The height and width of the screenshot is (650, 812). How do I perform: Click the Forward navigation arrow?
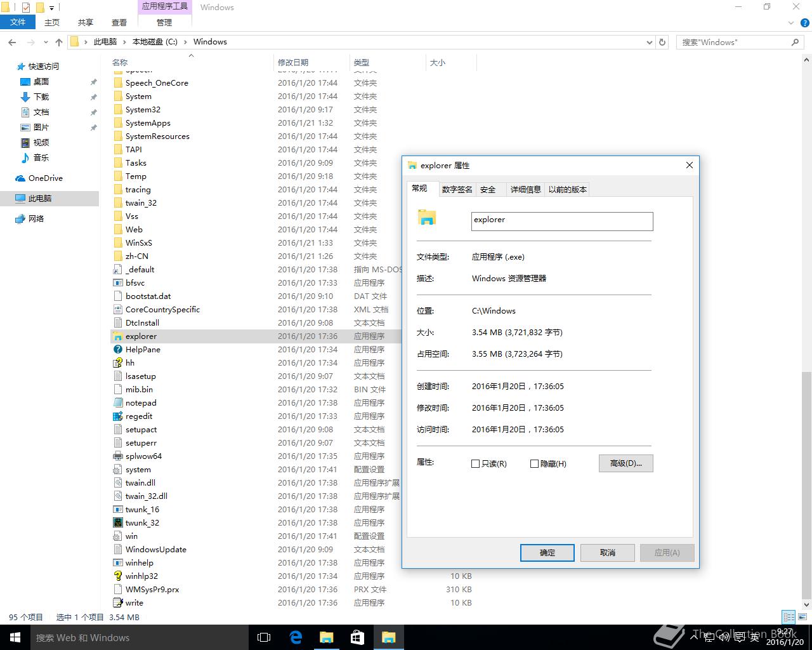30,42
